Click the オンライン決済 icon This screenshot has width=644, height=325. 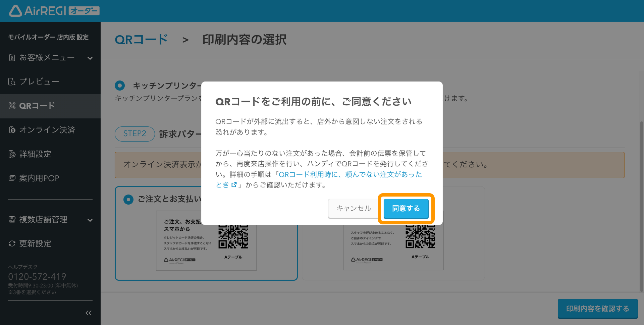pyautogui.click(x=12, y=130)
